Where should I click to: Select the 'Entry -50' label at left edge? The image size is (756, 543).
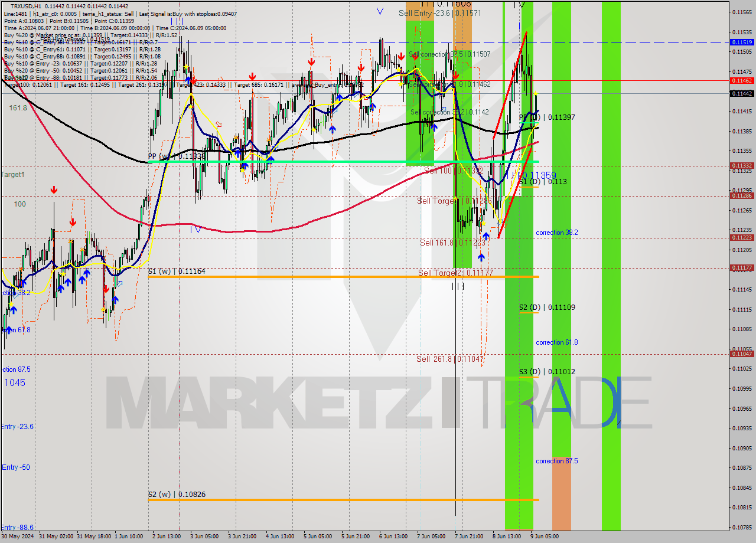click(15, 467)
